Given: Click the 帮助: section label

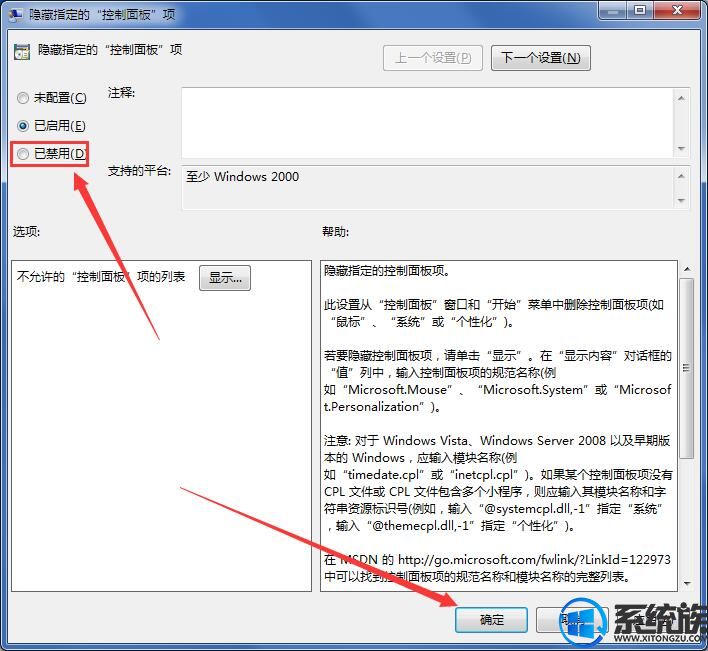Looking at the screenshot, I should pyautogui.click(x=335, y=232).
